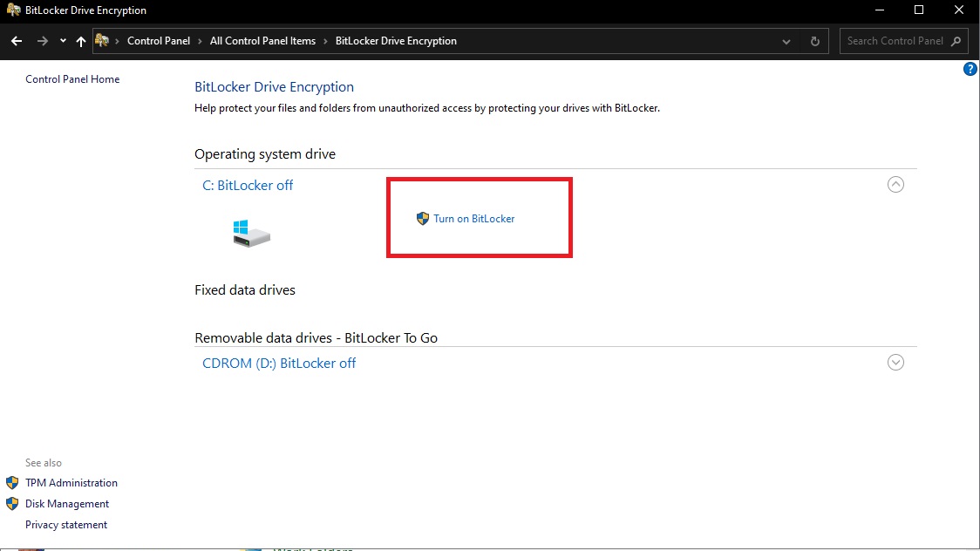Open breadcrumb chevron after All Control Panel Items
Image resolution: width=980 pixels, height=551 pixels.
(325, 41)
